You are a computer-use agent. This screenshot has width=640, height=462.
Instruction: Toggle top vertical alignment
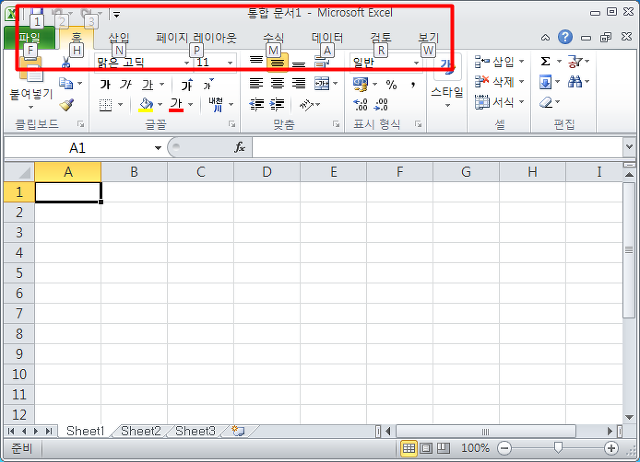pos(256,61)
